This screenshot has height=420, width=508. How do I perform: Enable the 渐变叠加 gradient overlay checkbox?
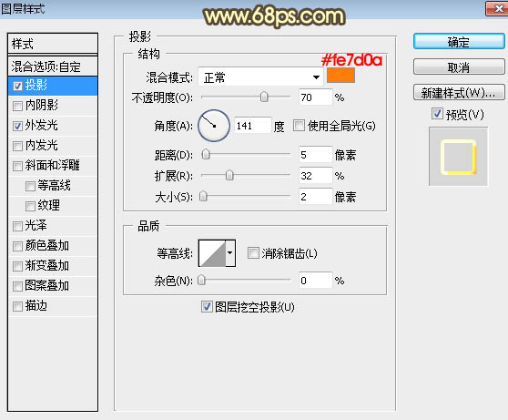click(x=17, y=266)
